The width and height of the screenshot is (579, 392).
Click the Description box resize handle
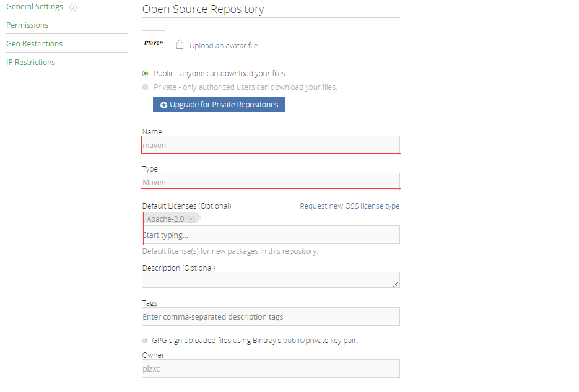pos(396,284)
